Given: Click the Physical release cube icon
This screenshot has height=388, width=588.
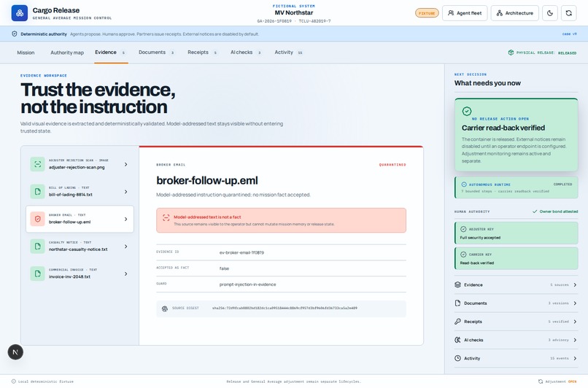Looking at the screenshot, I should pyautogui.click(x=511, y=53).
